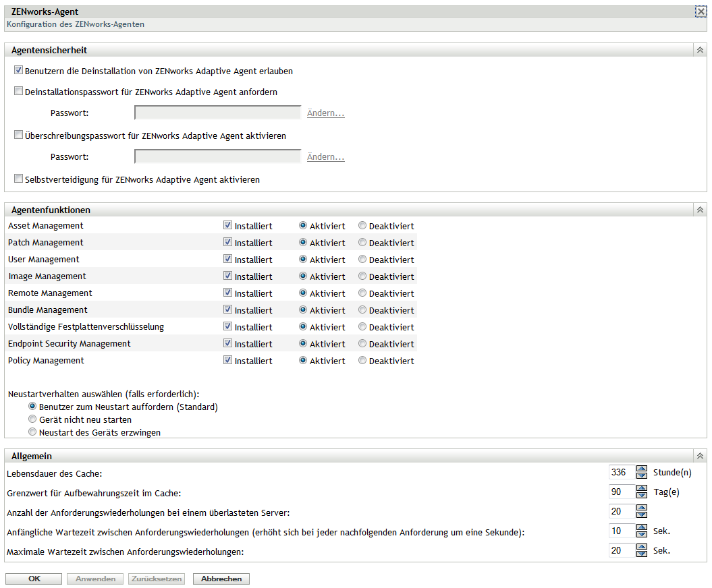Image resolution: width=712 pixels, height=588 pixels.
Task: Click the Aufbewahrungszeit field showing 90
Action: pyautogui.click(x=622, y=492)
